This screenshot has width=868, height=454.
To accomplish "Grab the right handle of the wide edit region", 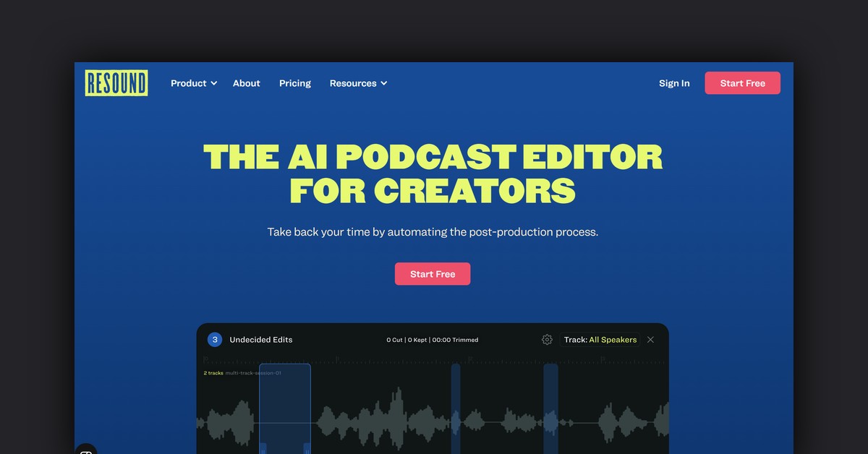I will click(x=307, y=448).
